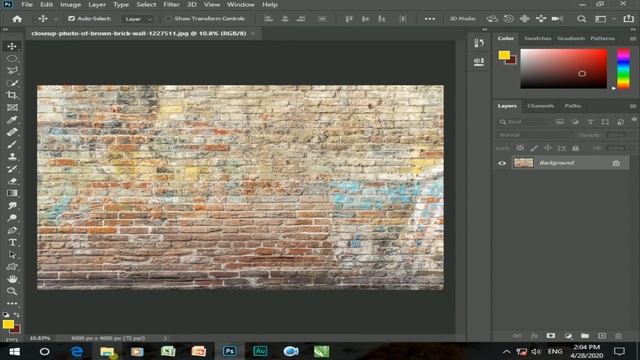Open the Image menu
The width and height of the screenshot is (640, 360).
71,4
